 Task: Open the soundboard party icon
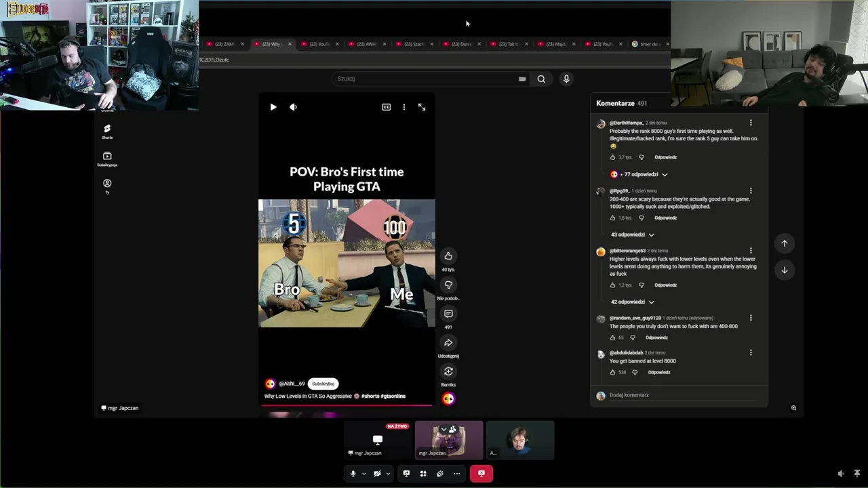pyautogui.click(x=440, y=474)
